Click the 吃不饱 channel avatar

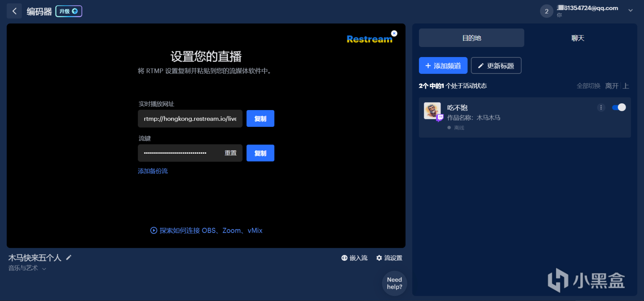pos(432,111)
